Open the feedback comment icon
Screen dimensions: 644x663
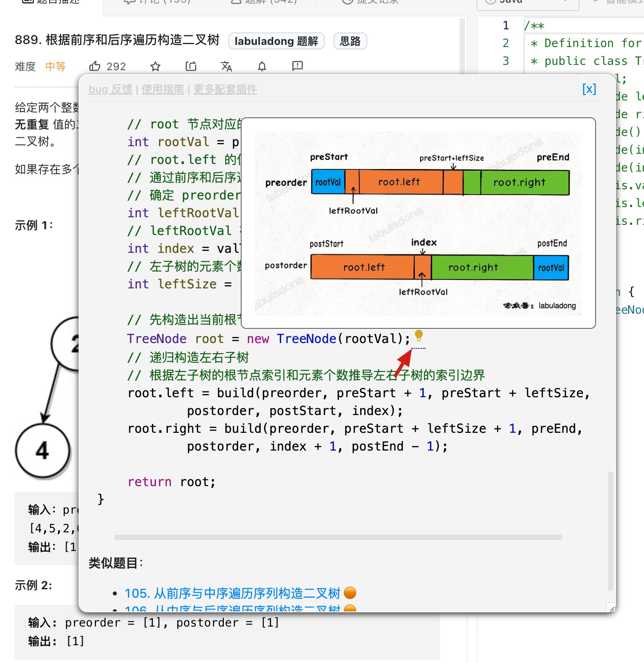point(298,66)
